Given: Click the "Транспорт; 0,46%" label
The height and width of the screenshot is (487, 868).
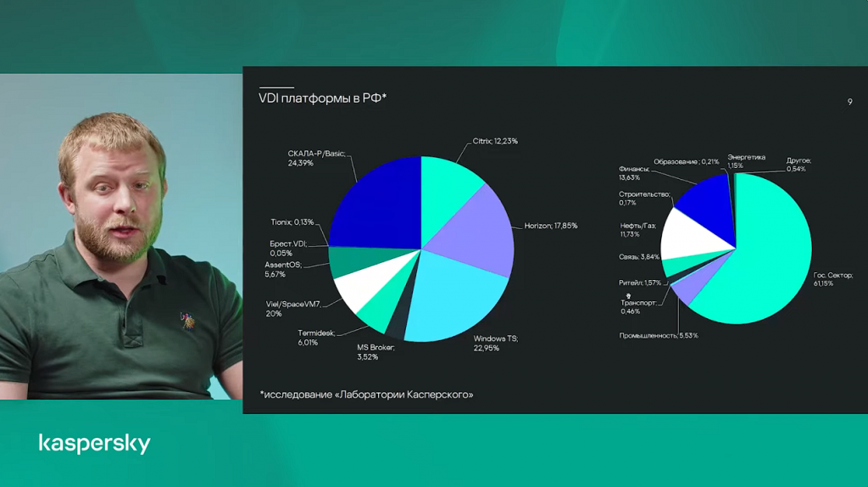Looking at the screenshot, I should coord(638,307).
